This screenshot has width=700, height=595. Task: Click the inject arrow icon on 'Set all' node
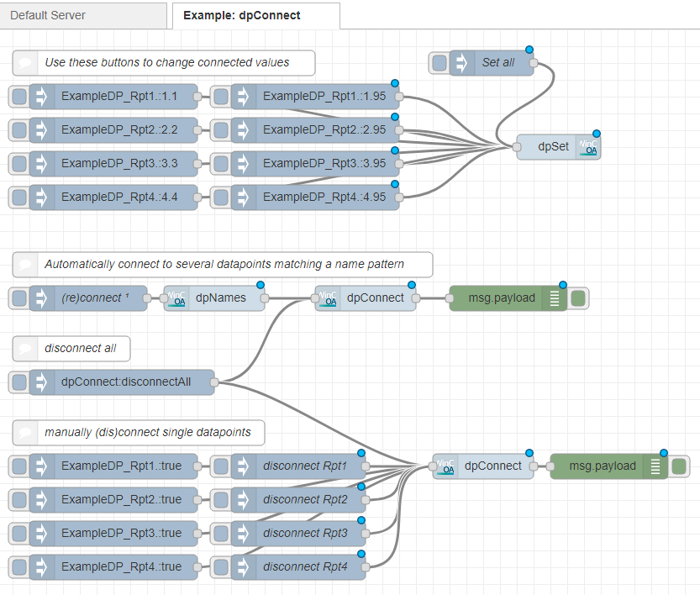click(462, 63)
